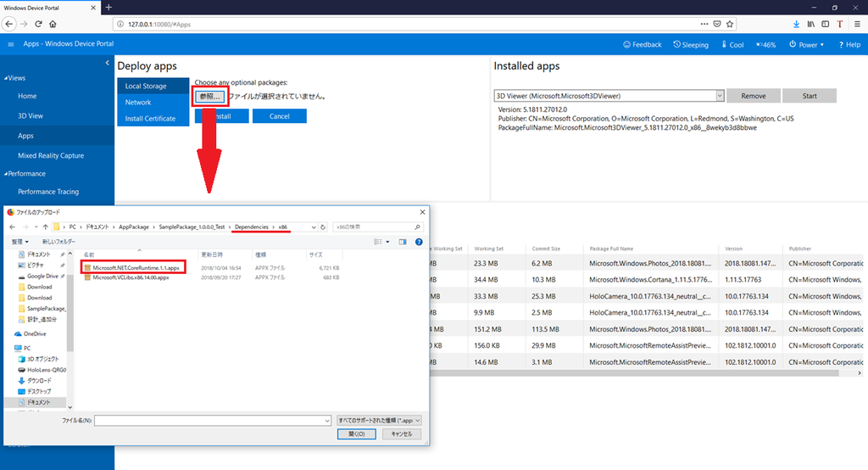868x470 pixels.
Task: Click the 開く(O) open button
Action: pos(357,434)
